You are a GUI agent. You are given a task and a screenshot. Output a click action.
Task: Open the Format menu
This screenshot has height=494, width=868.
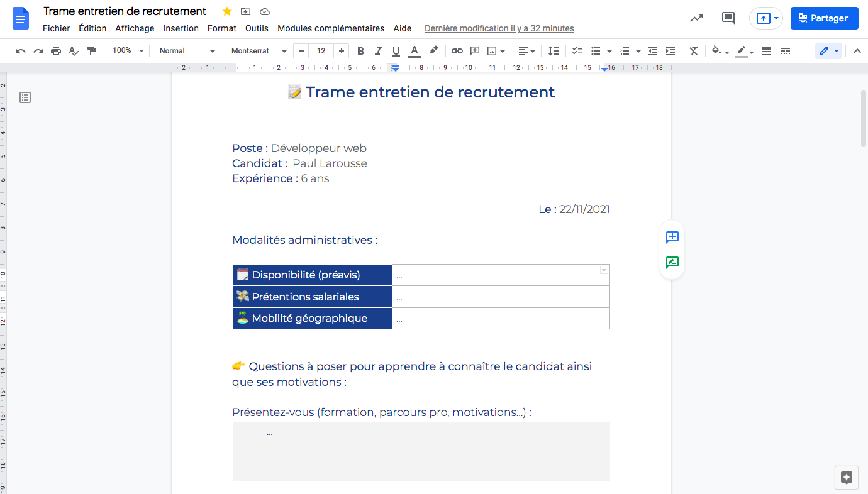click(x=222, y=28)
